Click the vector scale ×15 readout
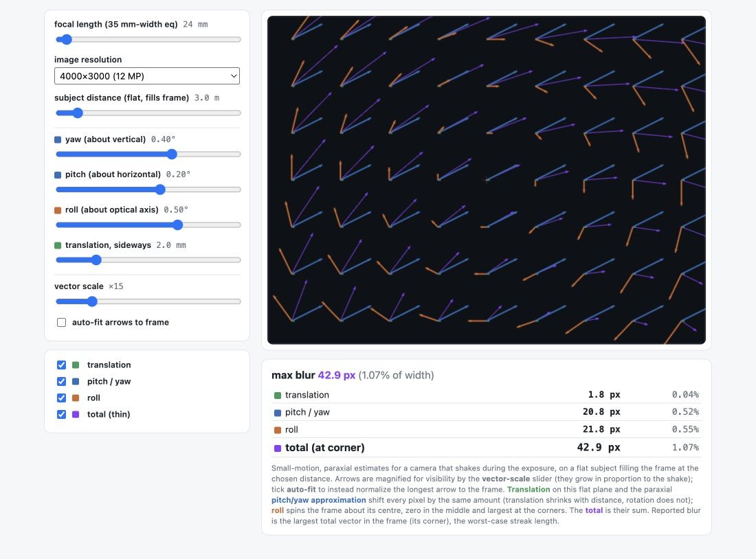 115,286
